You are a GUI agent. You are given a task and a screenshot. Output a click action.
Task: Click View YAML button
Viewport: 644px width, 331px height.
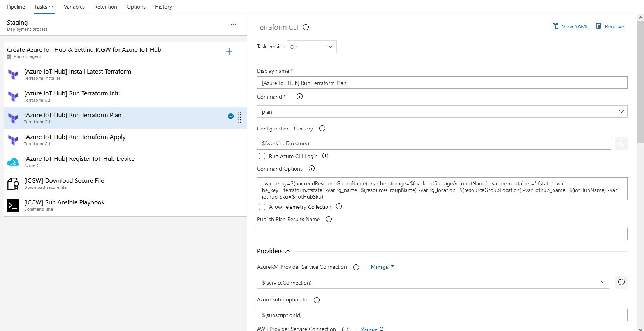point(570,26)
